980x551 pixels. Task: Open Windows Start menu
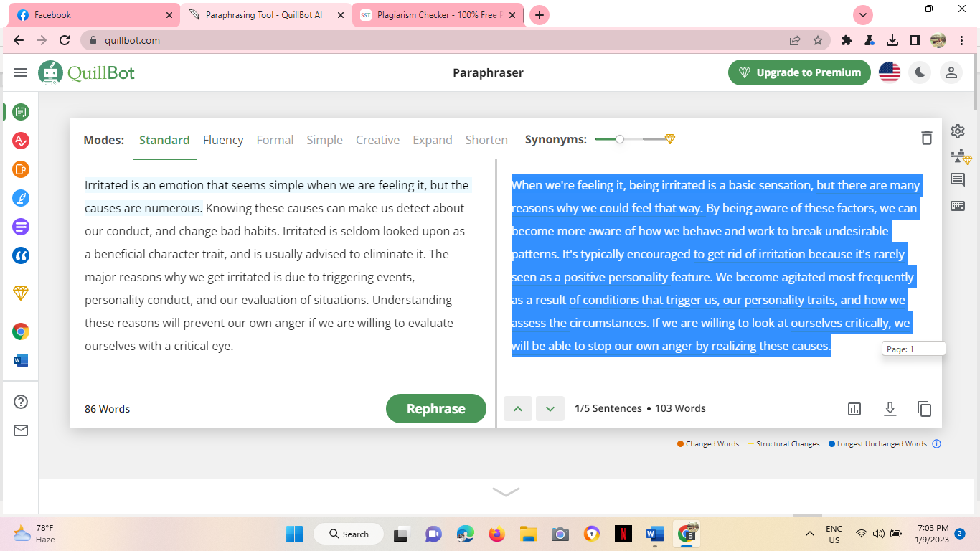point(294,534)
